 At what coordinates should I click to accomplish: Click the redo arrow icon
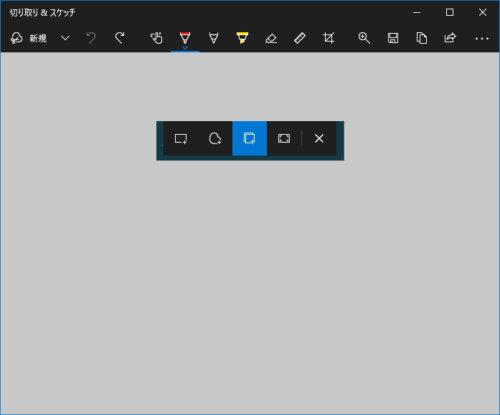pyautogui.click(x=120, y=38)
